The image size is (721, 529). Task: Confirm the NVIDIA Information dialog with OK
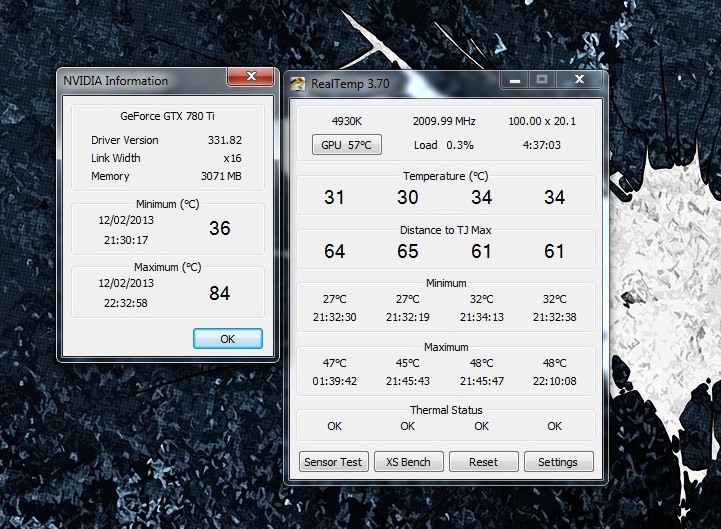click(228, 339)
